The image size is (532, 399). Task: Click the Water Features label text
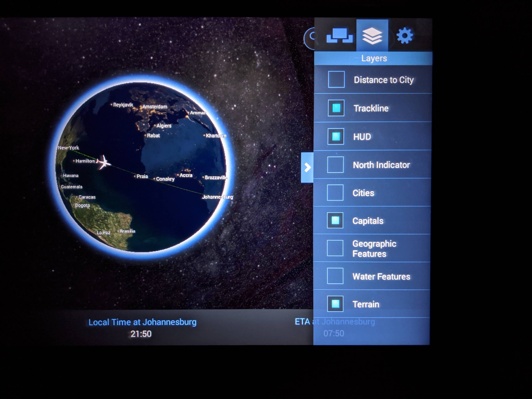pyautogui.click(x=381, y=277)
